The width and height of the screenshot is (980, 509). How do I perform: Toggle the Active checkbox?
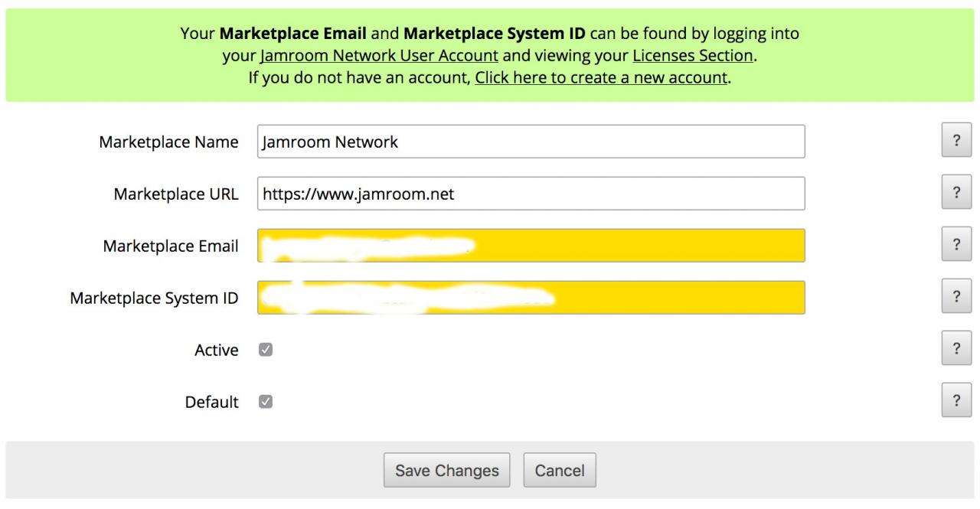tap(266, 350)
